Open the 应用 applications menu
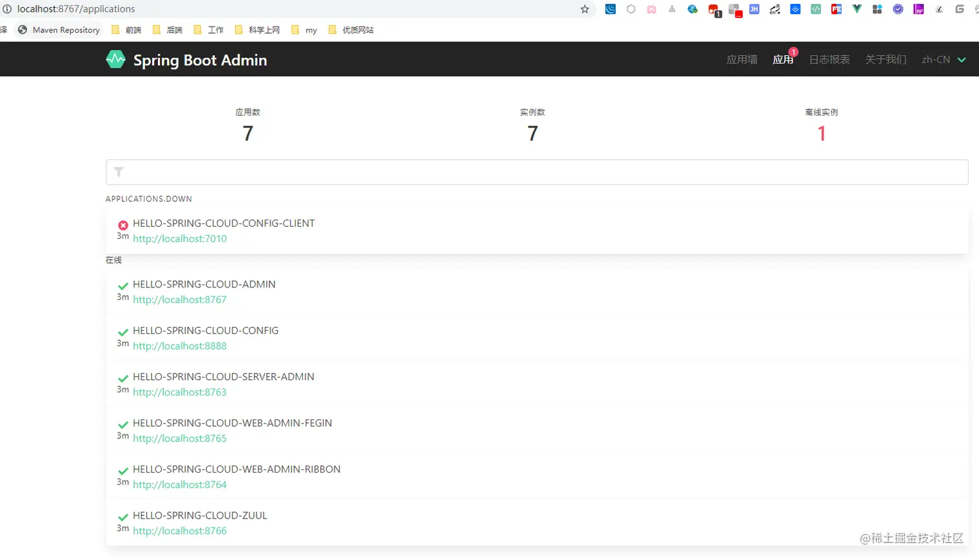The image size is (979, 560). 783,60
